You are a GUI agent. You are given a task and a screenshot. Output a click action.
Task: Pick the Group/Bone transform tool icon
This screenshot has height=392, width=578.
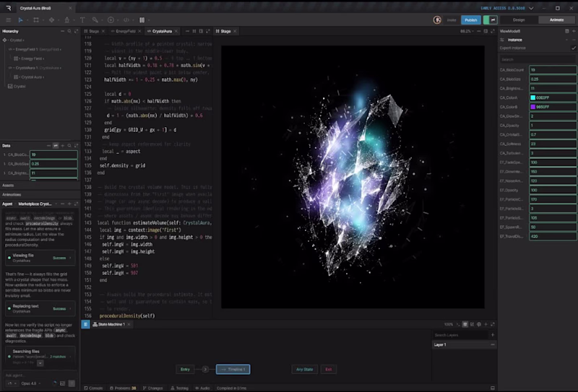[51, 20]
